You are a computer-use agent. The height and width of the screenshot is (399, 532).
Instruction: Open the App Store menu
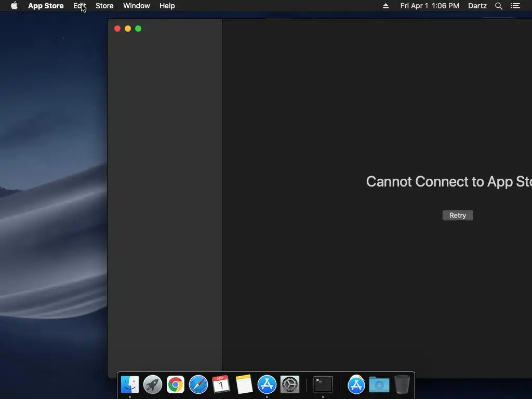pyautogui.click(x=46, y=6)
